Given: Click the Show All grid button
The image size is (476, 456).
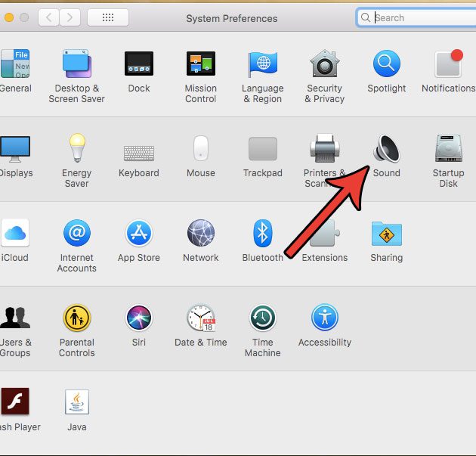Looking at the screenshot, I should (x=108, y=17).
